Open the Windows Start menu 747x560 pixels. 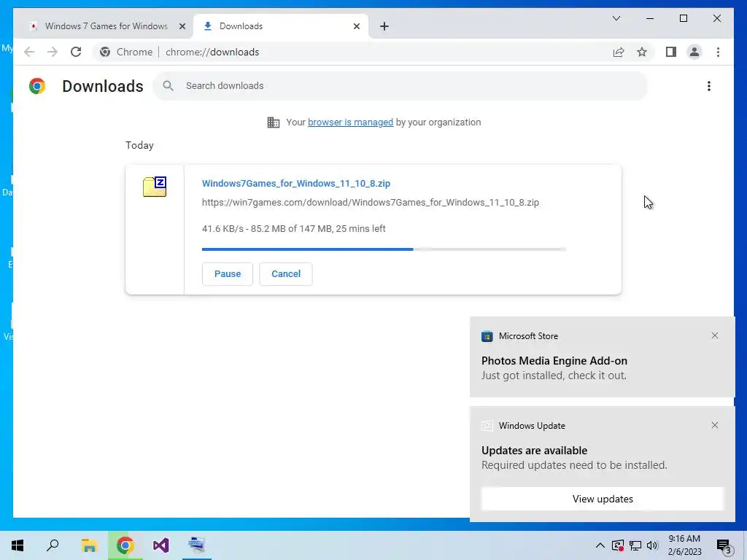(x=18, y=545)
